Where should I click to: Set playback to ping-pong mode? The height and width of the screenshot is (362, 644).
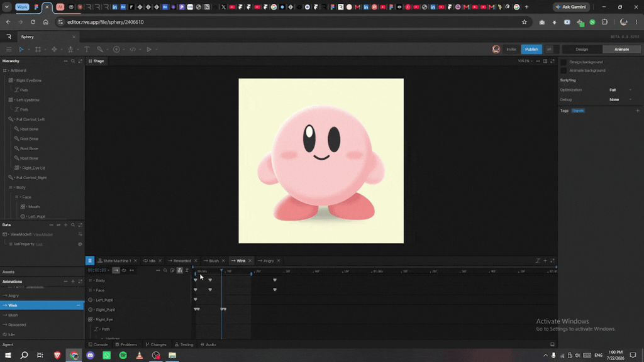point(131,270)
